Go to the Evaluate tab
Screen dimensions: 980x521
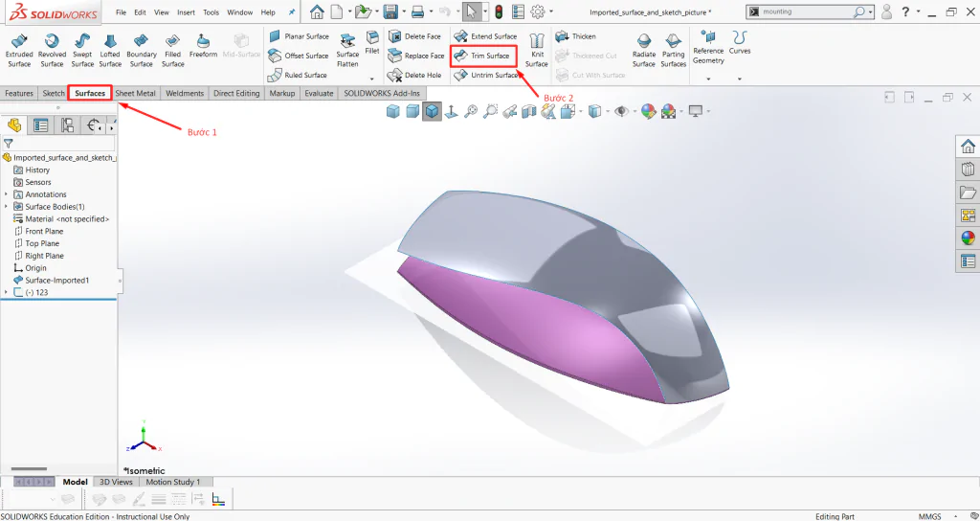point(318,93)
